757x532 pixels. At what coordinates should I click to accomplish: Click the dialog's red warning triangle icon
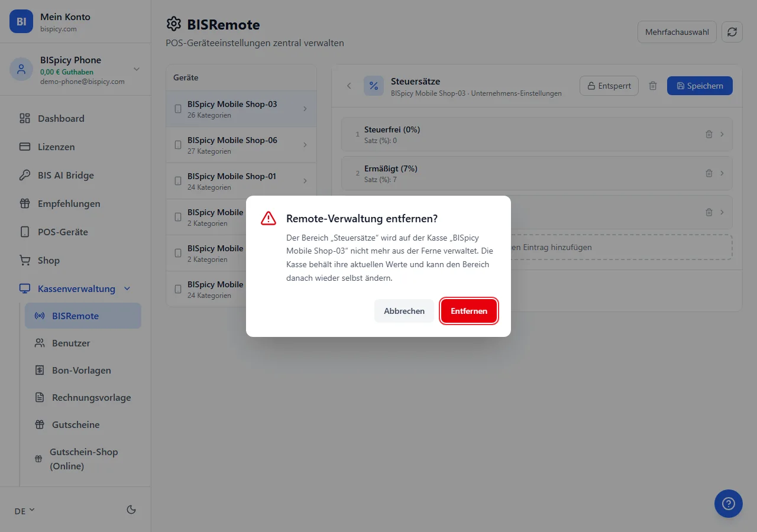pyautogui.click(x=268, y=218)
